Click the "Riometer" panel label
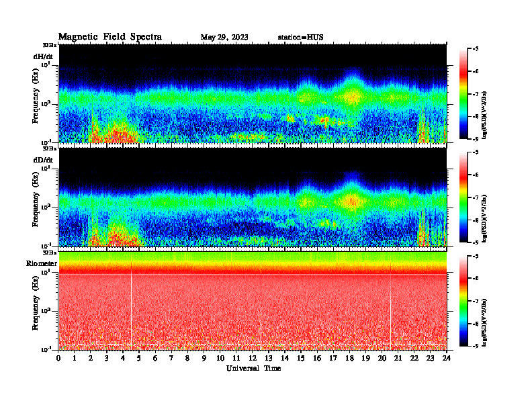This screenshot has height=411, width=532. click(42, 263)
